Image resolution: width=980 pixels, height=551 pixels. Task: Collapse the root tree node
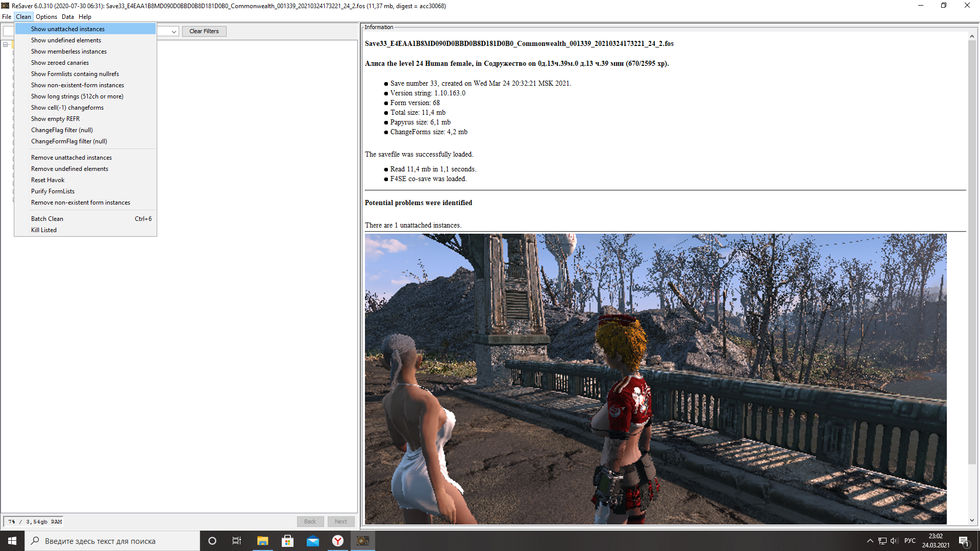[x=6, y=44]
